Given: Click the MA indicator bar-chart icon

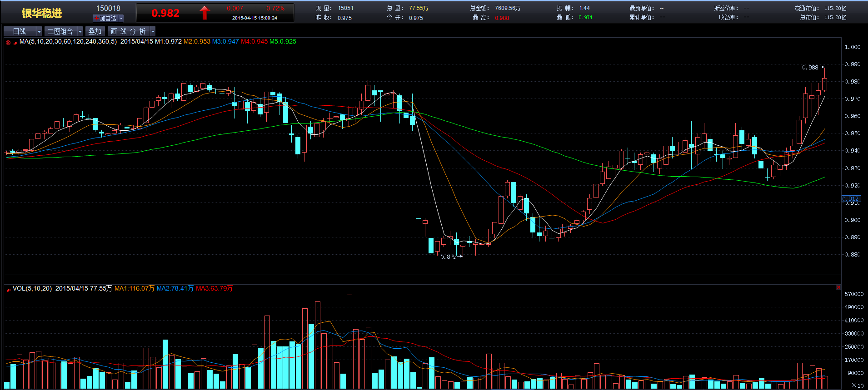Looking at the screenshot, I should (15, 42).
